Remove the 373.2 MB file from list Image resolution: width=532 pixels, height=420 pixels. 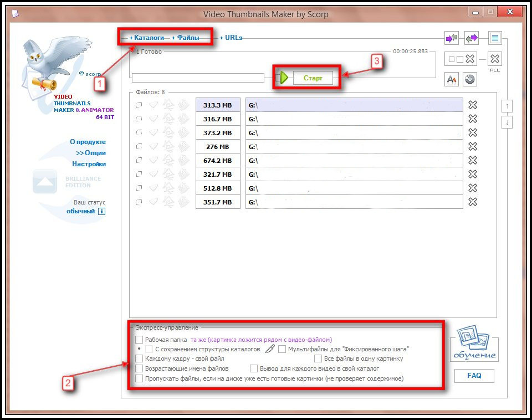click(473, 132)
